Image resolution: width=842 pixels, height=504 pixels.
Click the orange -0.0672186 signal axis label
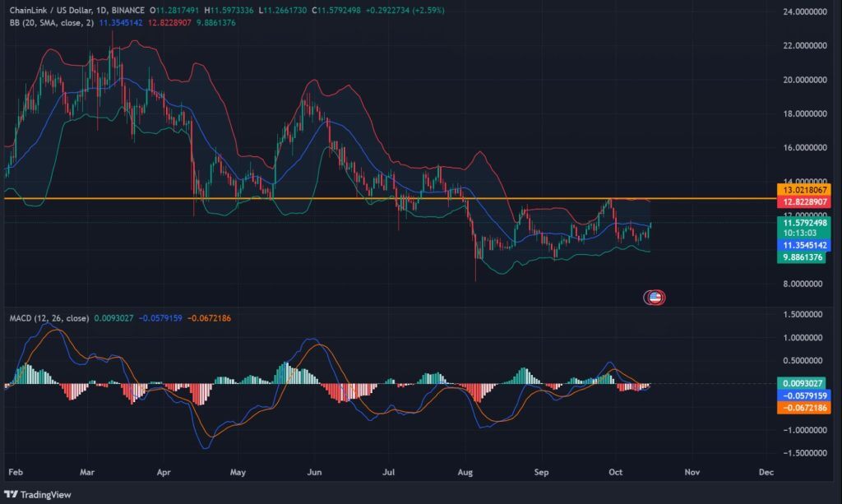(x=803, y=406)
